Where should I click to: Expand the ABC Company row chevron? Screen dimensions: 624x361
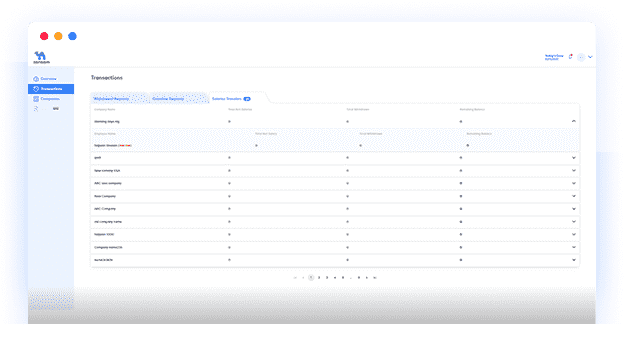tap(573, 209)
